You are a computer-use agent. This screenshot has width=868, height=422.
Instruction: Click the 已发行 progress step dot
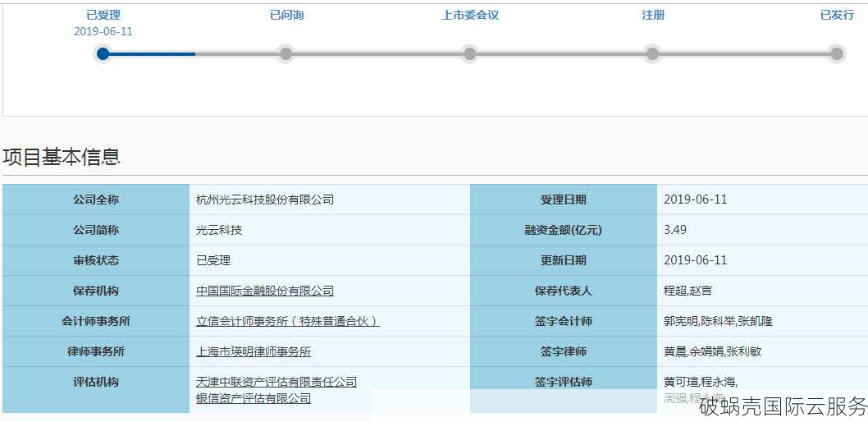point(837,53)
